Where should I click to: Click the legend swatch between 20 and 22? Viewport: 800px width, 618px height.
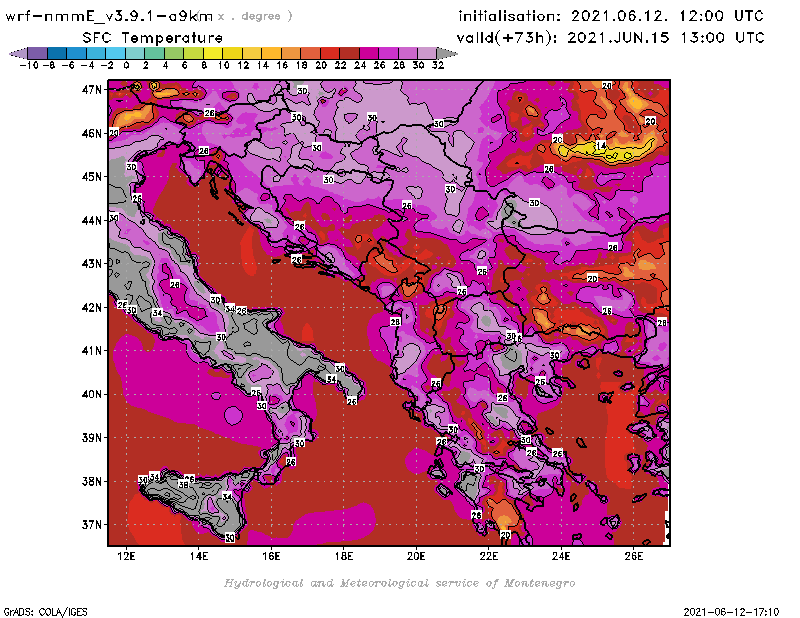point(330,53)
